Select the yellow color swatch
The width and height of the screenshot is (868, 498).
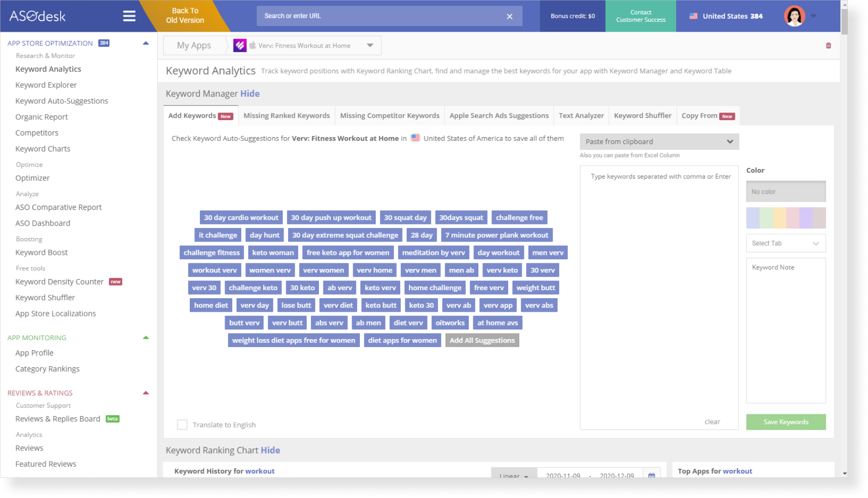coord(779,218)
